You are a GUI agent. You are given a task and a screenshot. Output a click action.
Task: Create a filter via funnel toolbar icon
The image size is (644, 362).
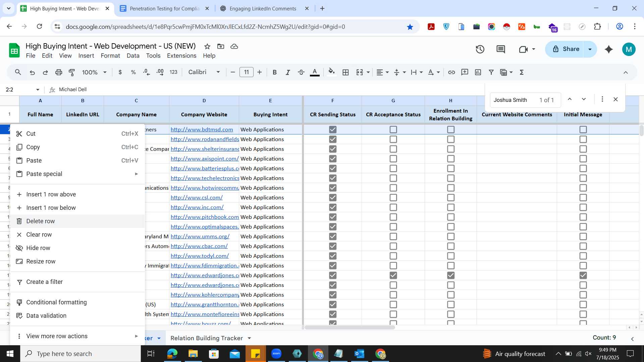491,72
